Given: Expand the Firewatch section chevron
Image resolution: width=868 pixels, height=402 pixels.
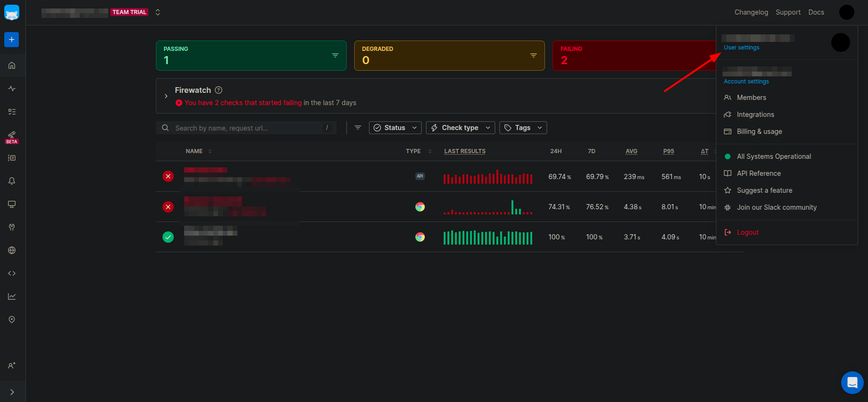Looking at the screenshot, I should pyautogui.click(x=166, y=96).
